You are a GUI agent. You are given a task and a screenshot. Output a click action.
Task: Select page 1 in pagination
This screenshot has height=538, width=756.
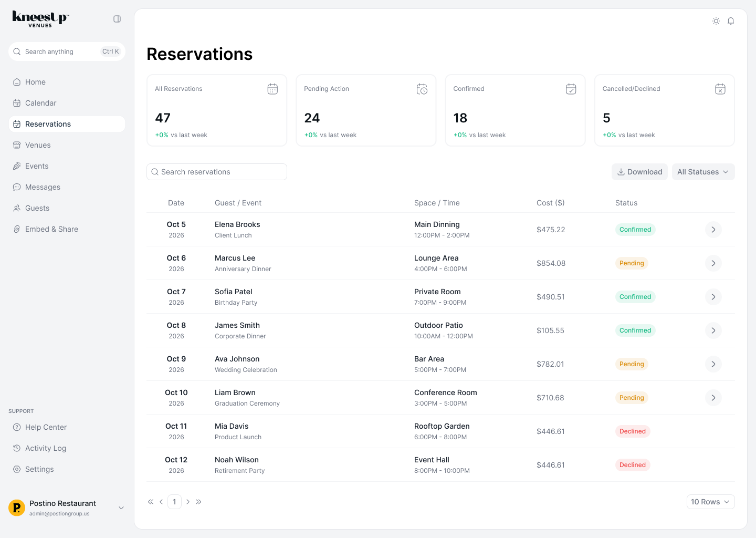[x=174, y=502]
